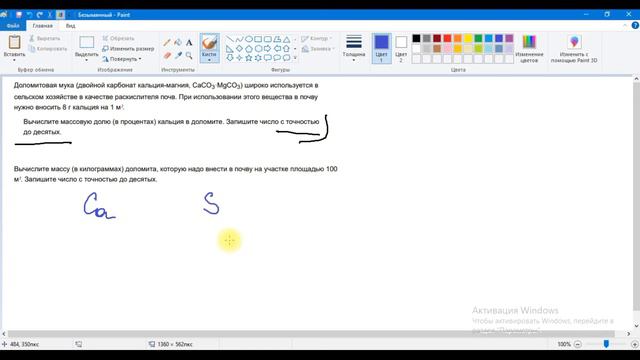Choose the rectangle shape
Image resolution: width=640 pixels, height=360 pixels.
[x=258, y=39]
